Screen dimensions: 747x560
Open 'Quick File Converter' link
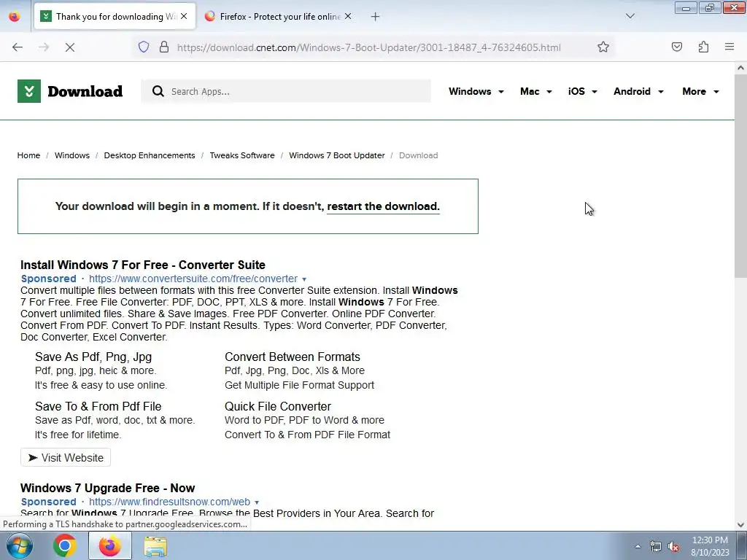click(x=278, y=406)
